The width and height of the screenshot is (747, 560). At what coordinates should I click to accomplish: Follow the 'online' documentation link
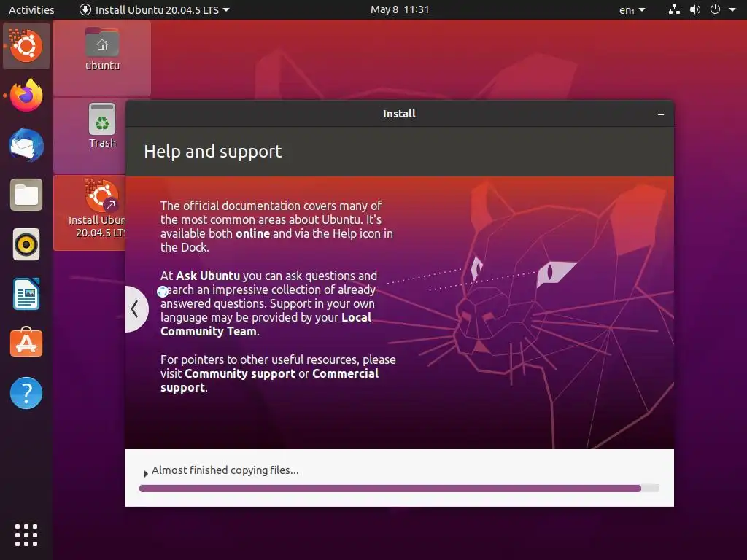252,233
